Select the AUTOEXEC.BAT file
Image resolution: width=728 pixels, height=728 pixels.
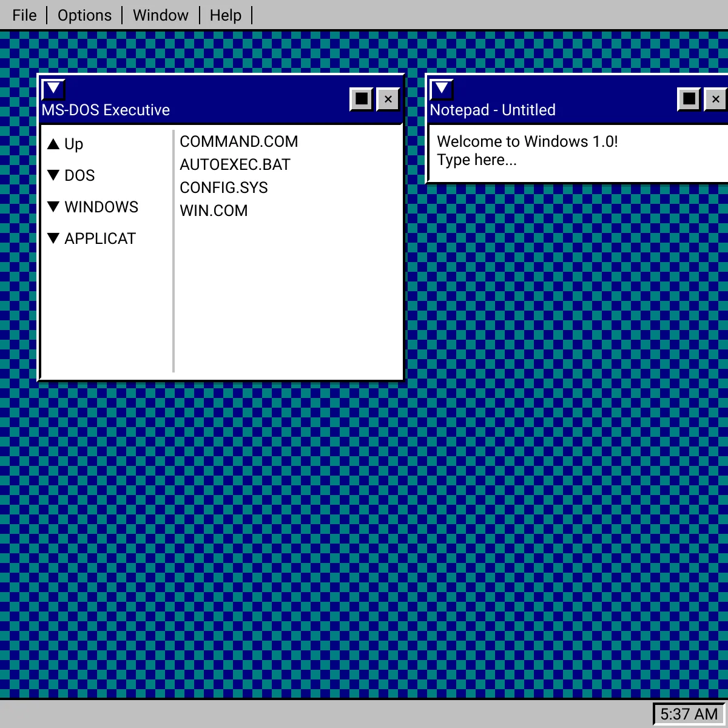click(235, 164)
